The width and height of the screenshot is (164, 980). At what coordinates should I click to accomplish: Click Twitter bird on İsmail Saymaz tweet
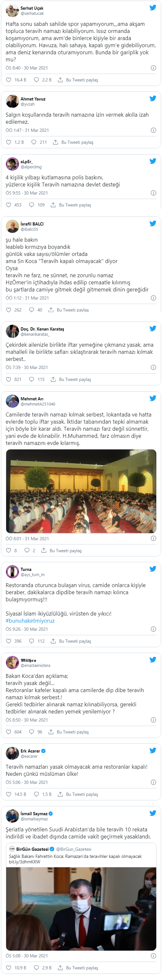(x=153, y=813)
